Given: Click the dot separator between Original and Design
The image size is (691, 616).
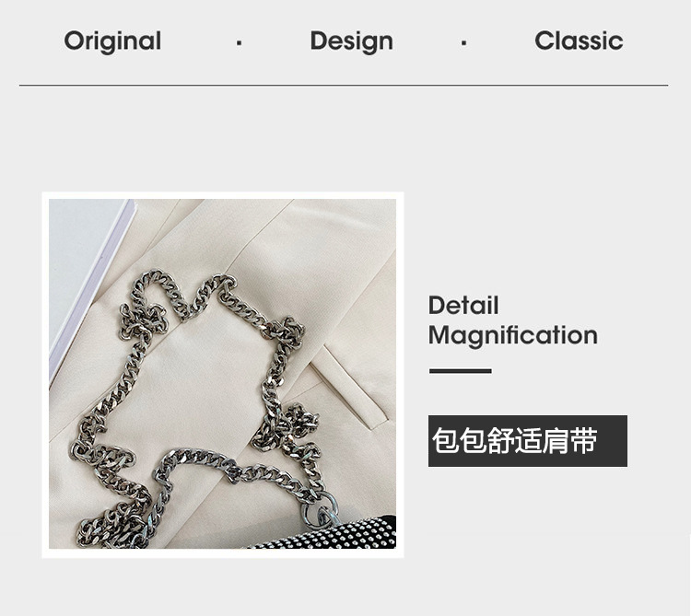Looking at the screenshot, I should pos(239,42).
